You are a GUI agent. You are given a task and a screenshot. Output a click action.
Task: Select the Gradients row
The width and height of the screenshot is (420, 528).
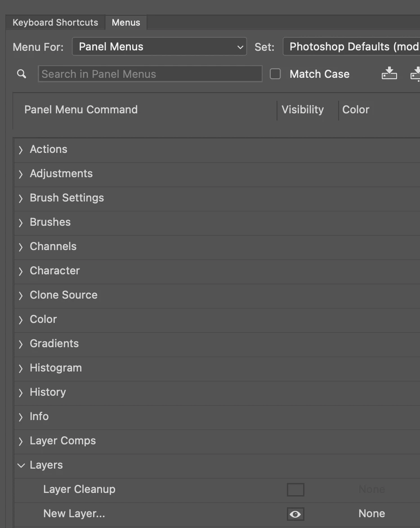[217, 344]
